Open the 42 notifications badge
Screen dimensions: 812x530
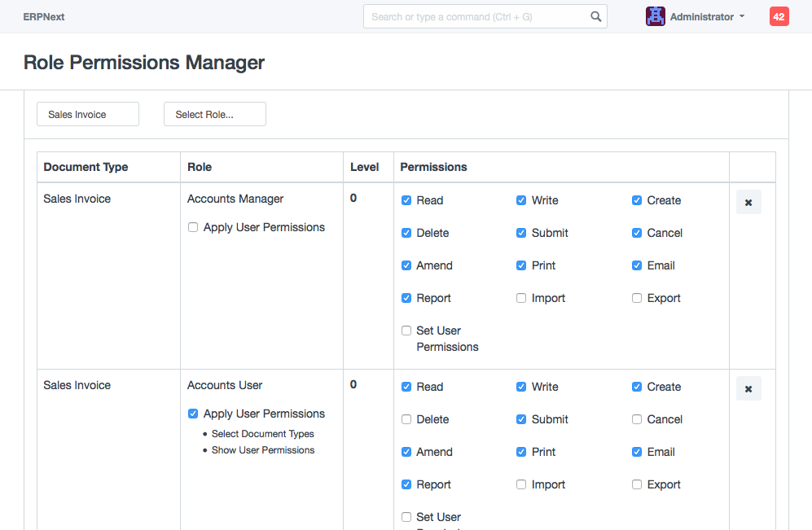pyautogui.click(x=779, y=16)
